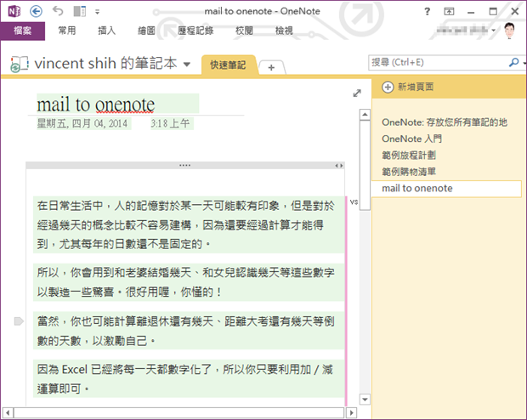The image size is (527, 420).
Task: Expand the vincent shih notebook dropdown
Action: pos(187,64)
